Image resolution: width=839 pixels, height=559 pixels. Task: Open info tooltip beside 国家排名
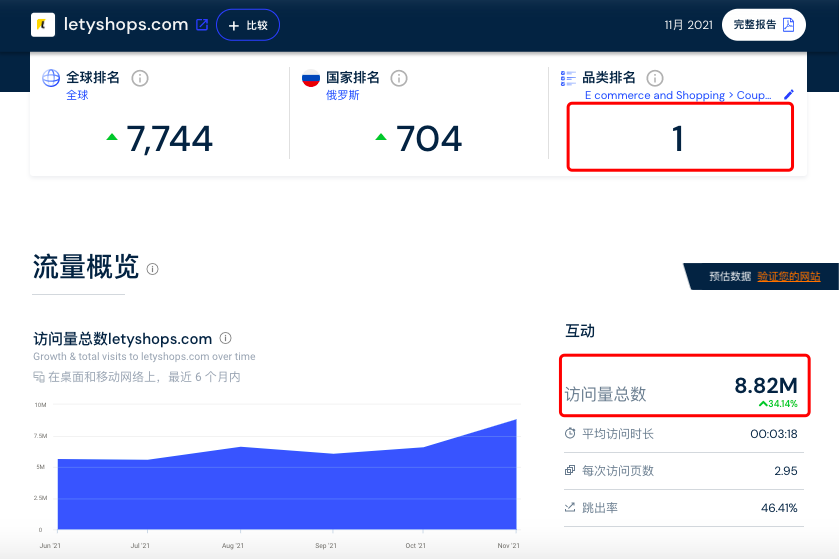tap(399, 78)
